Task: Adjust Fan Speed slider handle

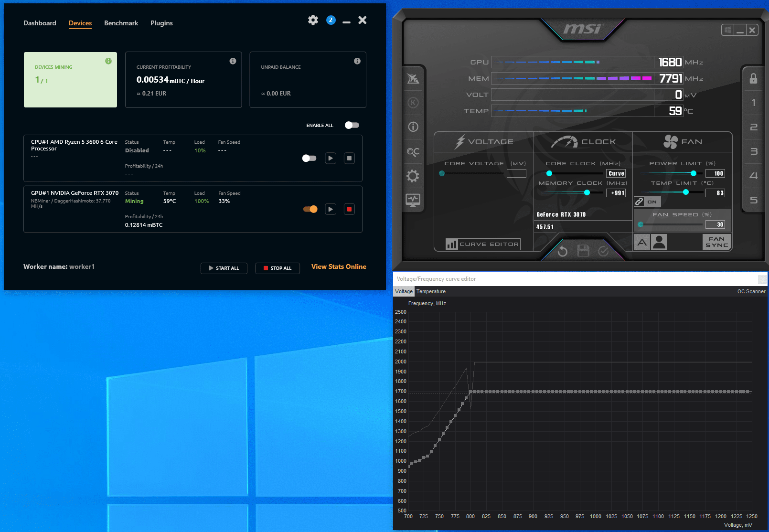Action: [641, 224]
